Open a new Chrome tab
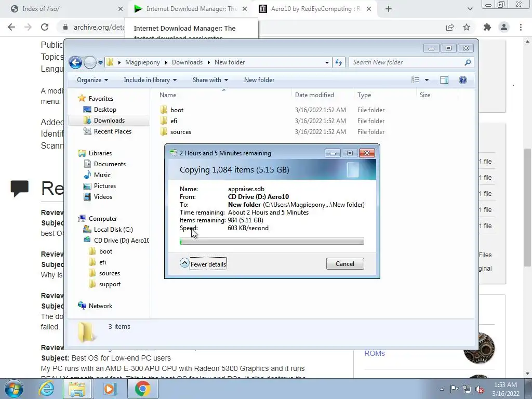The image size is (532, 399). pos(389,9)
